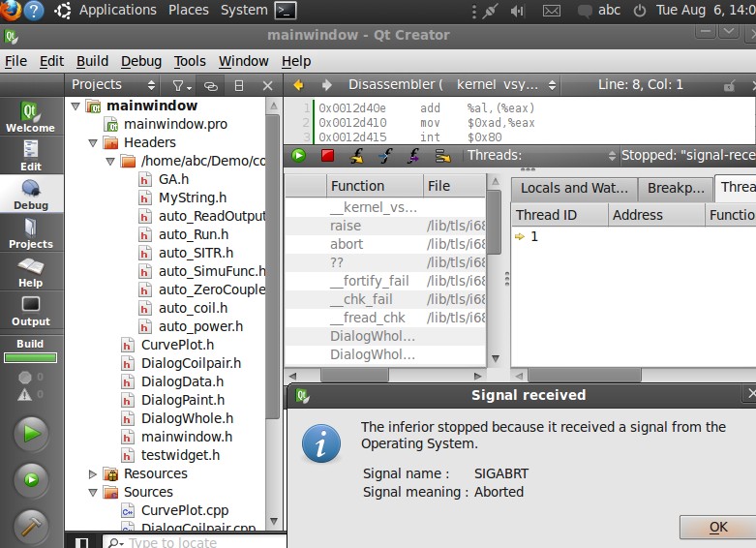
Task: Launch Firefox from top panel
Action: click(10, 10)
